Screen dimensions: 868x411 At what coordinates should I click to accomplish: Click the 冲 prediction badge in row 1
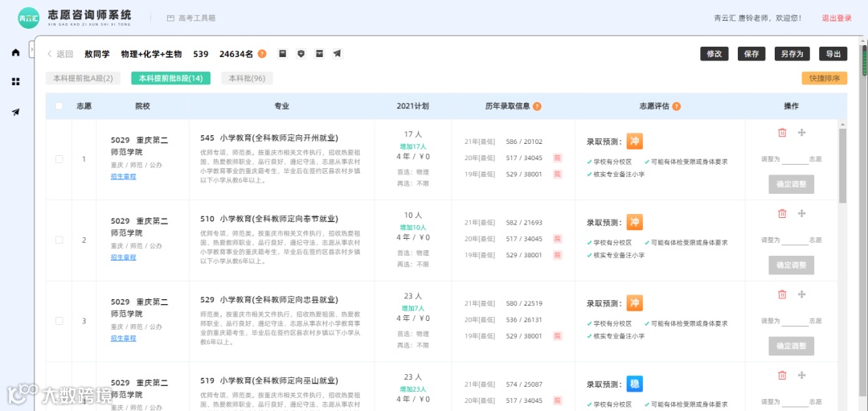634,142
